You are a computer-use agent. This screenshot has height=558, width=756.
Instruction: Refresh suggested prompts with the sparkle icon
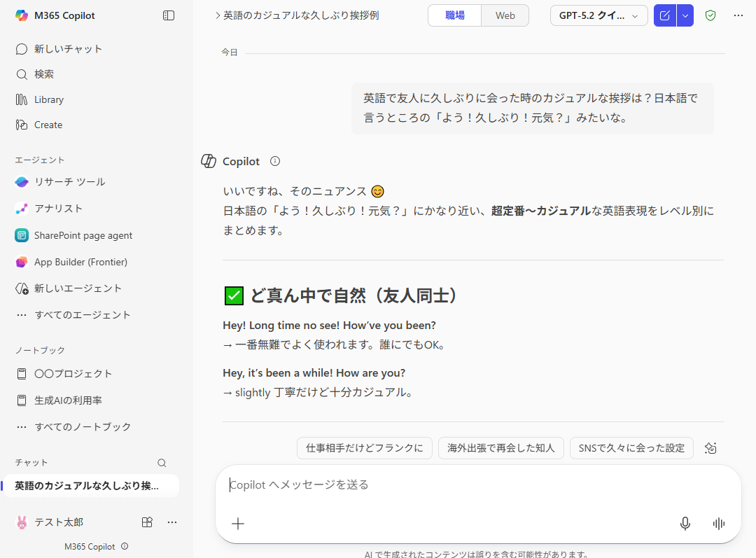coord(711,448)
